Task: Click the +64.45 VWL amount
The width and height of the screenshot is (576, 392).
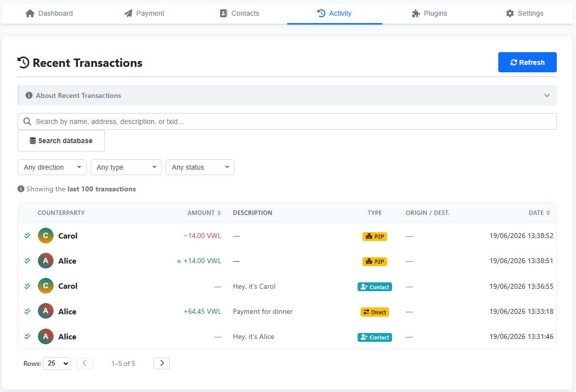Action: pyautogui.click(x=202, y=311)
